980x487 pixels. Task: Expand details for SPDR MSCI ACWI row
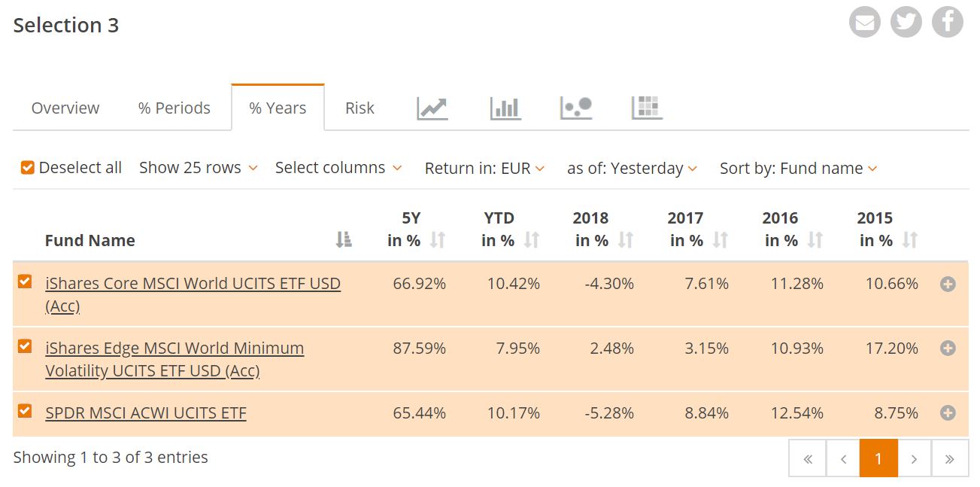948,412
